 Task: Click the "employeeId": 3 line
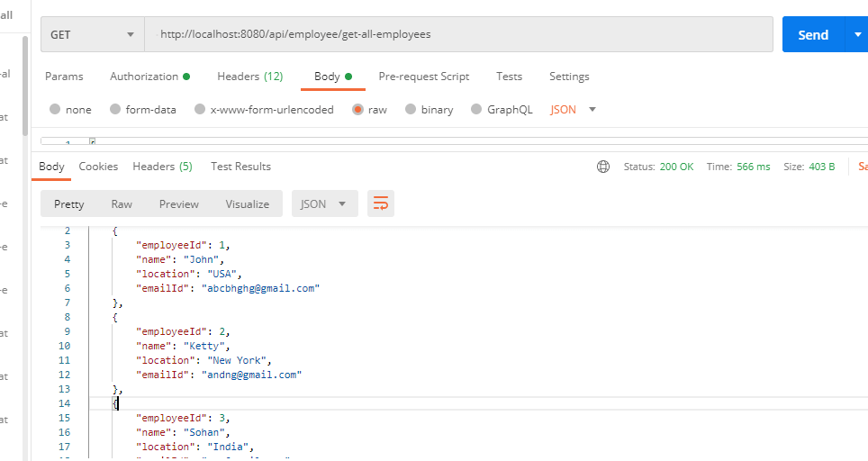click(183, 418)
